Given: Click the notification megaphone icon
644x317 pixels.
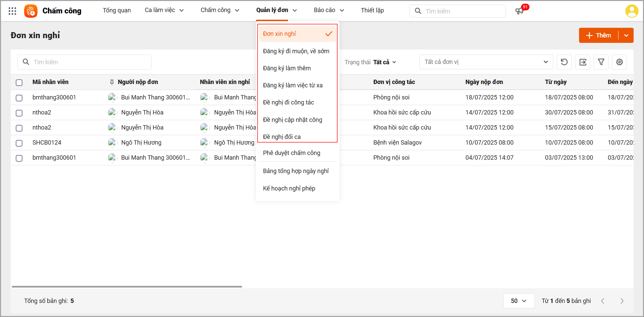Looking at the screenshot, I should [519, 11].
